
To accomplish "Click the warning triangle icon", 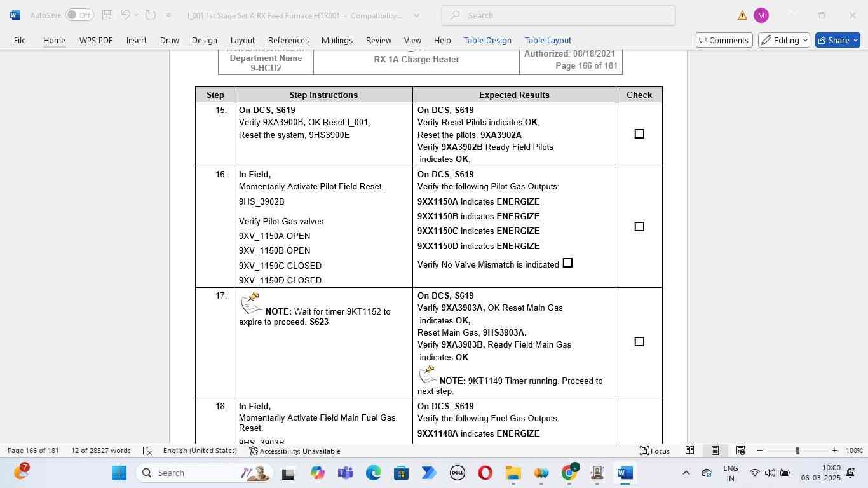I will 742,15.
